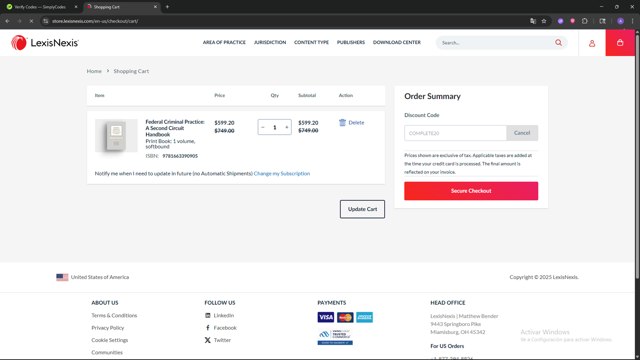Screen dimensions: 640x360
Task: Select the Shopping Cart browser tab
Action: click(x=121, y=7)
